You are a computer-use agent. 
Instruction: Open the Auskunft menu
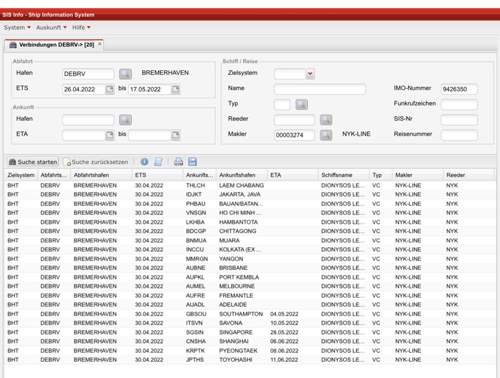click(51, 27)
